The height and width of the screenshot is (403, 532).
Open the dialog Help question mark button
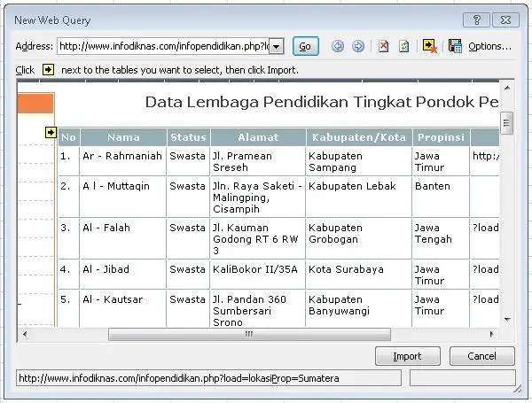[x=477, y=19]
